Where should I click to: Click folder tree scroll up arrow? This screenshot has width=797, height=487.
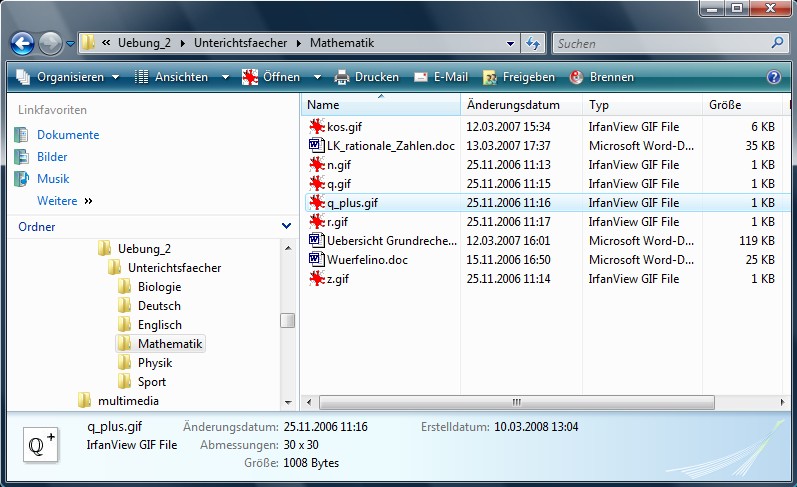point(288,248)
